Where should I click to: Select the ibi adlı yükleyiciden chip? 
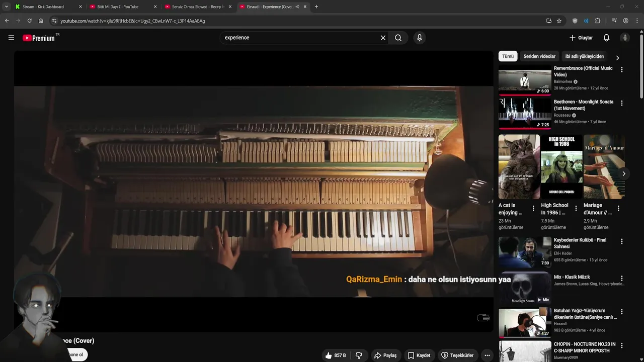click(x=585, y=56)
